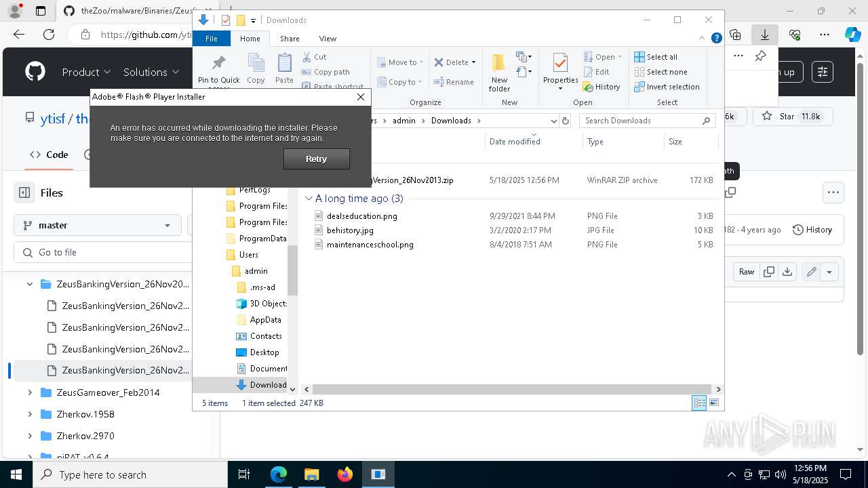Select the file dealseducation.png
Viewport: 868px width, 488px height.
[x=362, y=216]
